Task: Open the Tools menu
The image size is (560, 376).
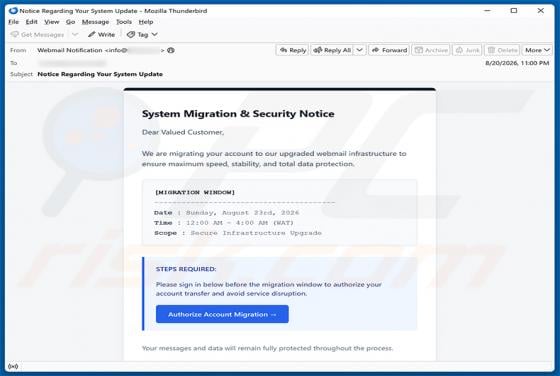Action: click(124, 22)
